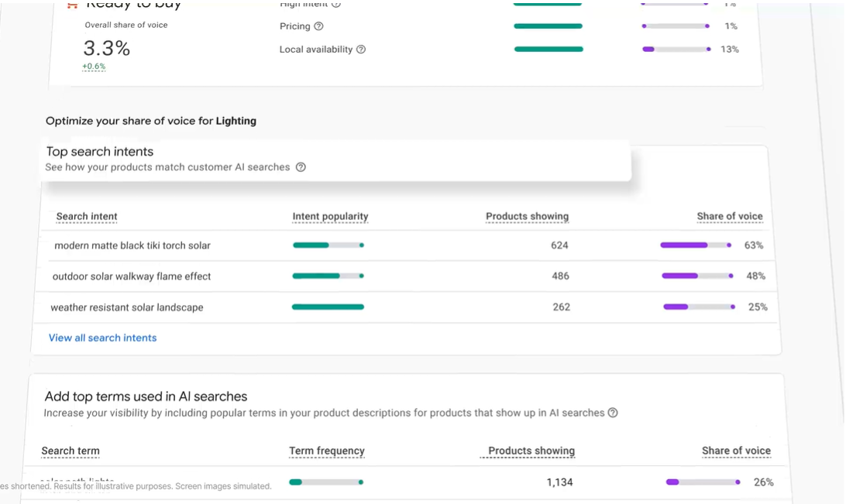Viewport: 846px width, 504px height.
Task: Open View all search intents link
Action: (102, 338)
